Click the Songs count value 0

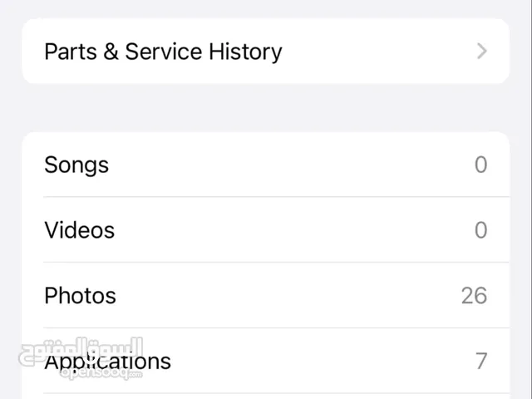pos(480,165)
